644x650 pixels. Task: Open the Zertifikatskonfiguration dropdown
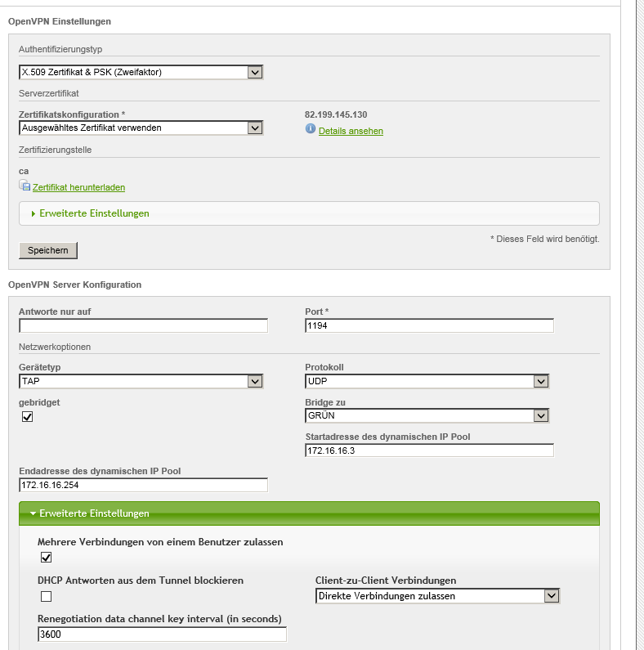click(141, 128)
